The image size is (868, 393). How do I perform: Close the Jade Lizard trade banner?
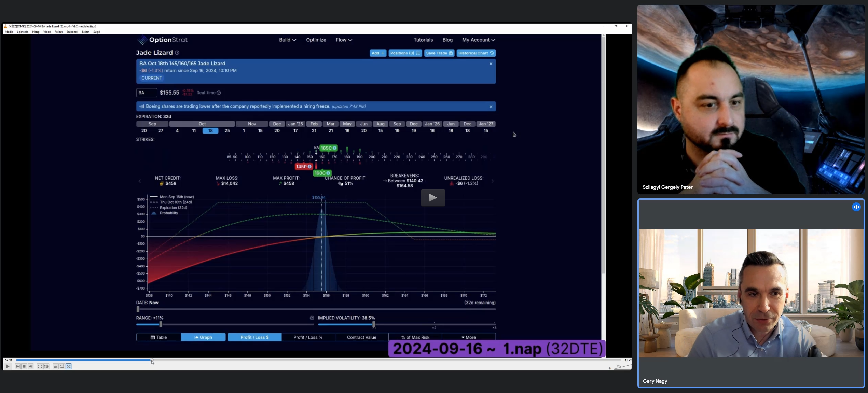tap(491, 64)
